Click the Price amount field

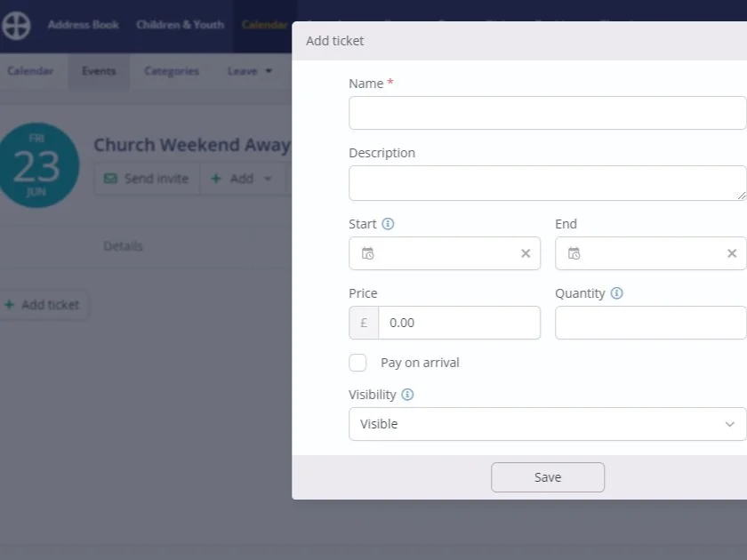tap(459, 323)
